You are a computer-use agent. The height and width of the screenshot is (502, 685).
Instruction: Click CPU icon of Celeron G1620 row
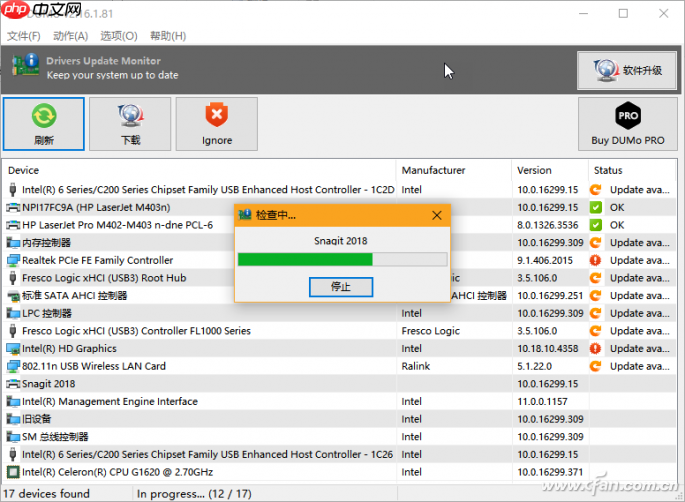pyautogui.click(x=13, y=472)
